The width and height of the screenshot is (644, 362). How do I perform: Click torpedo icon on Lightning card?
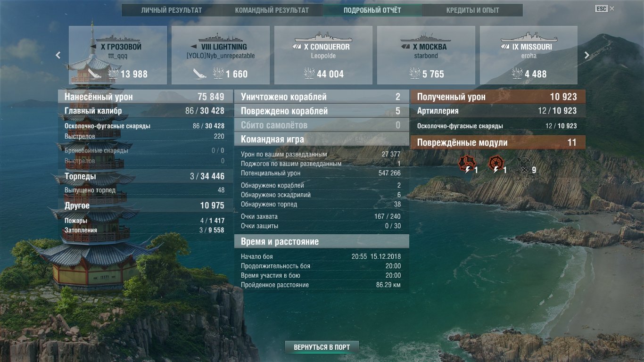tap(199, 74)
